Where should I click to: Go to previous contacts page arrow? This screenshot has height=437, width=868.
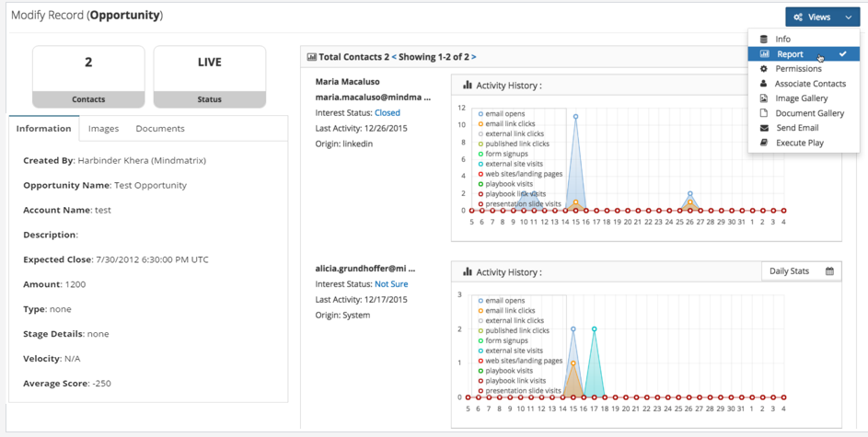(394, 57)
